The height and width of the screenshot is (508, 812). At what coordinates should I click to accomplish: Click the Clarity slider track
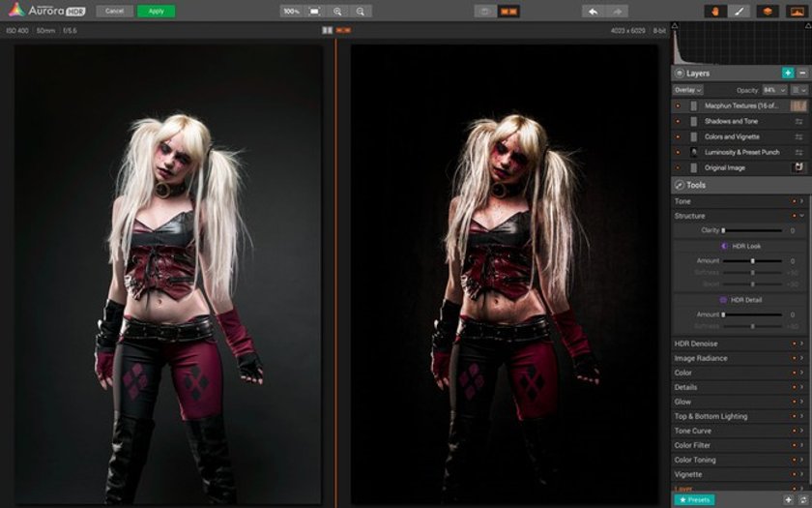click(752, 230)
